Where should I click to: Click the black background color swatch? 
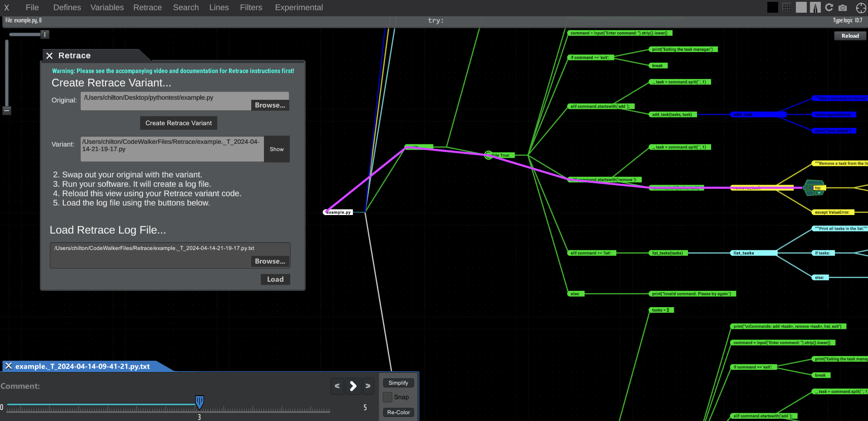click(772, 7)
